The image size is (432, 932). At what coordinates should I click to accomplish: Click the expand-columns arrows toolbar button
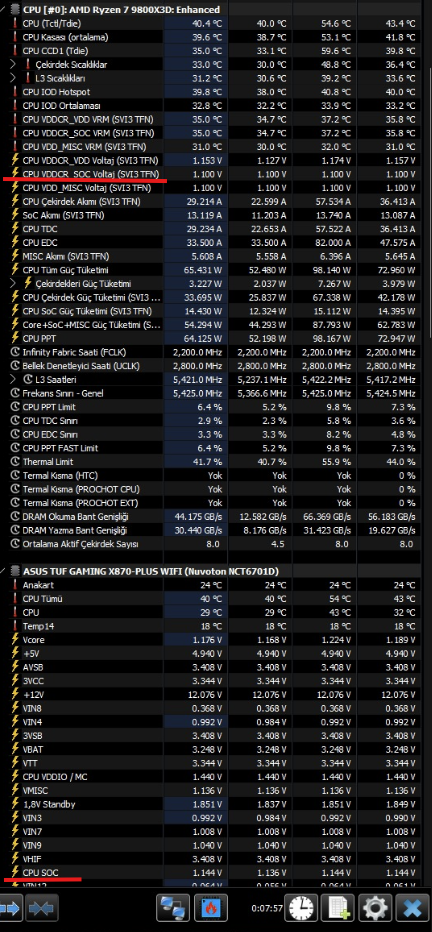[x=11, y=909]
